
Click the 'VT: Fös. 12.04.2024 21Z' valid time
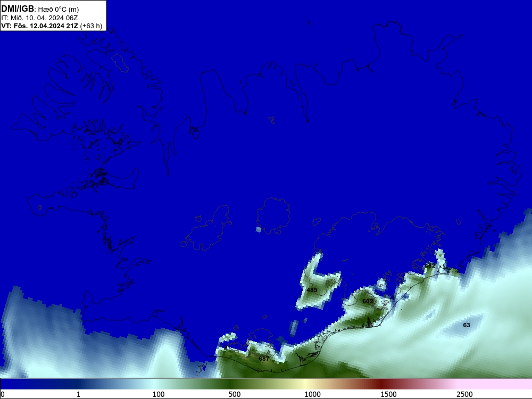point(40,26)
